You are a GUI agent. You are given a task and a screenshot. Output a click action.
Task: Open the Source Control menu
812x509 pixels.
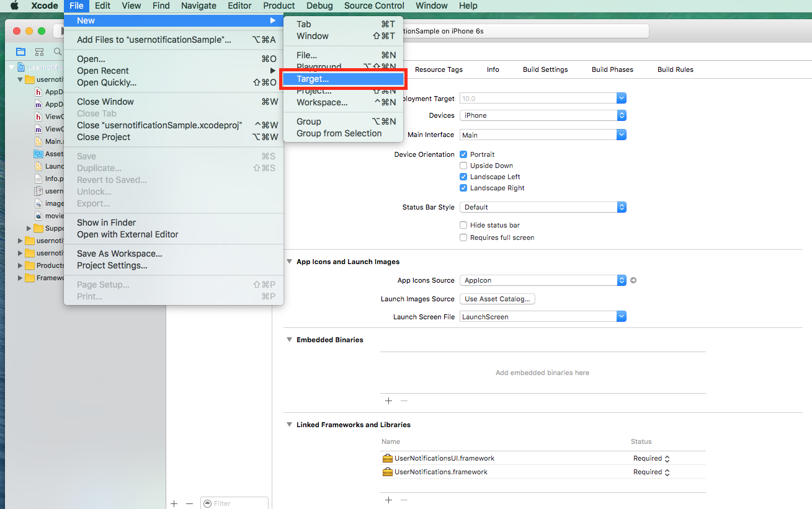pyautogui.click(x=374, y=6)
